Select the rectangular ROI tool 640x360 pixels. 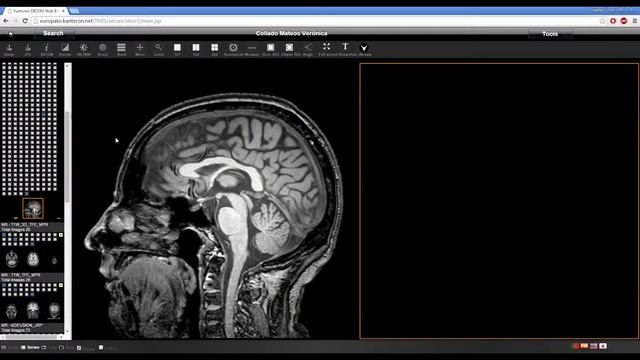(270, 49)
